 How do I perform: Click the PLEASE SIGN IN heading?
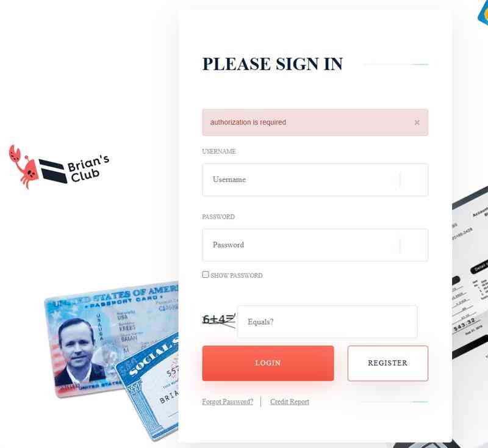pyautogui.click(x=273, y=64)
